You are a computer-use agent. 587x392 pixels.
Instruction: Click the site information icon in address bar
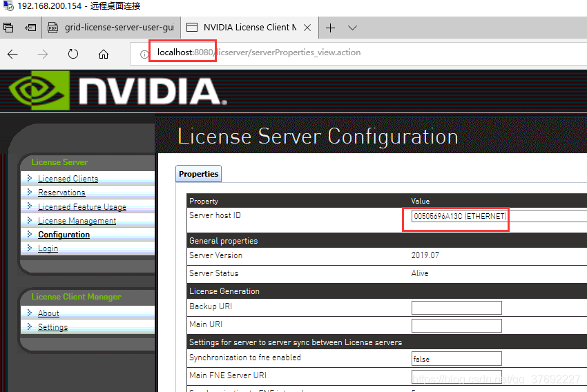[144, 55]
